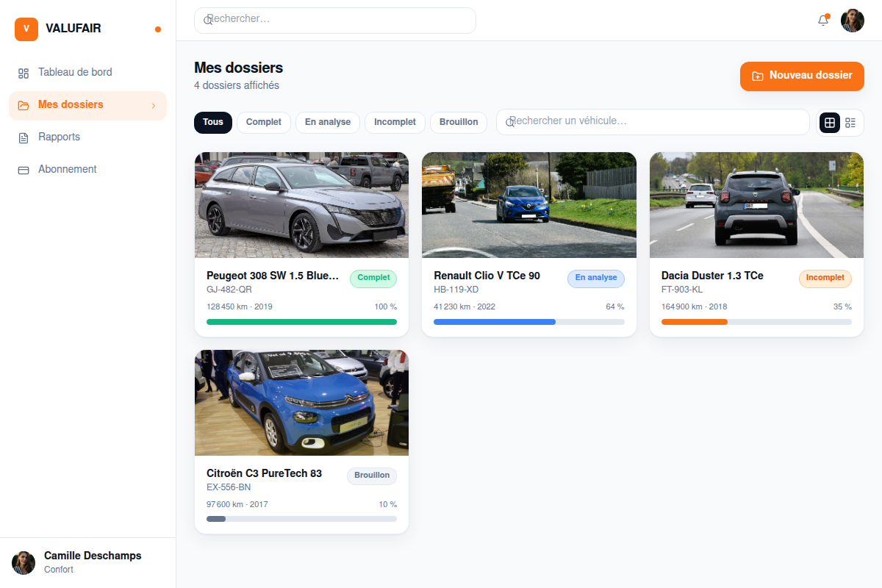
Task: Switch to list view
Action: 850,123
